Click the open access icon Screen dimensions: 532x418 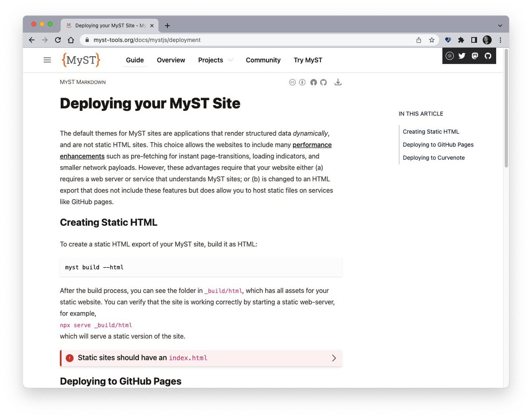pos(313,82)
